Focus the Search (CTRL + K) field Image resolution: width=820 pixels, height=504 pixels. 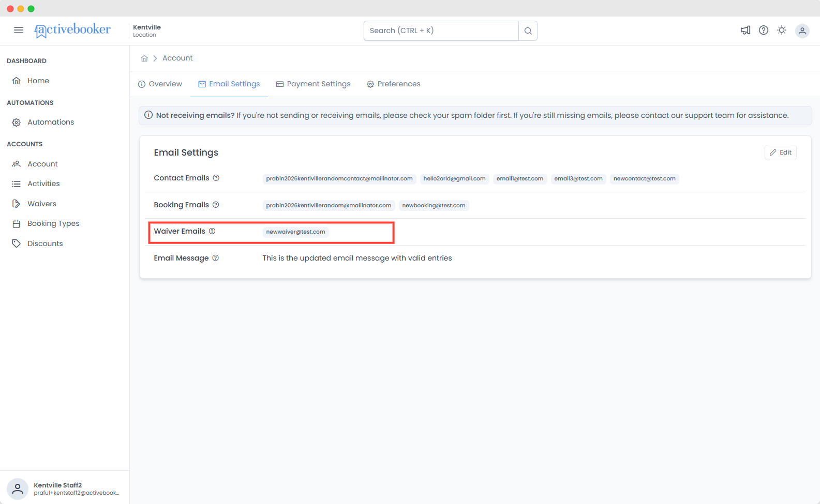click(441, 30)
